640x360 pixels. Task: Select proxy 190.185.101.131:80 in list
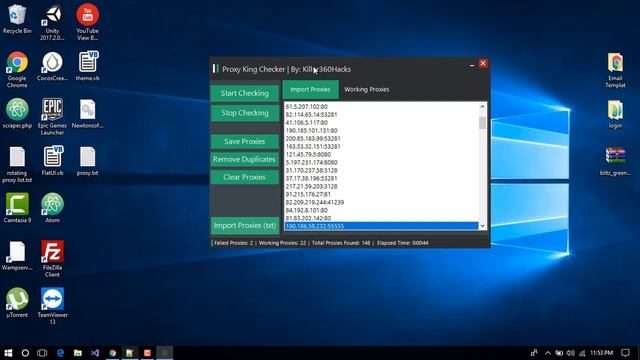(x=381, y=131)
